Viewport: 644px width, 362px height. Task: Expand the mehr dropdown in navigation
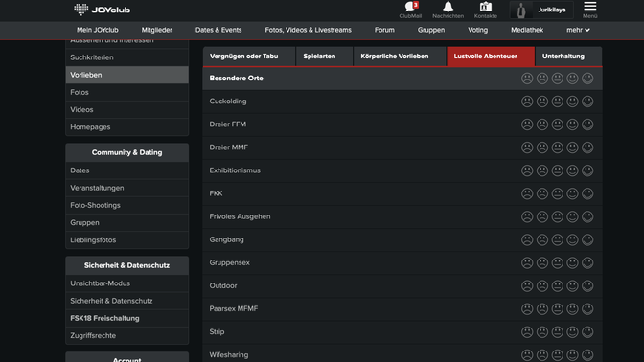[578, 30]
